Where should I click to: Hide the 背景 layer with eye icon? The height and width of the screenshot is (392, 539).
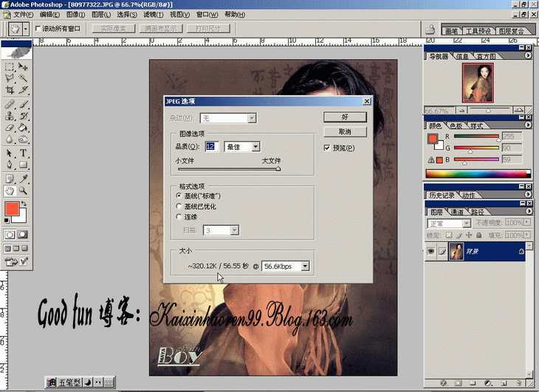point(430,251)
